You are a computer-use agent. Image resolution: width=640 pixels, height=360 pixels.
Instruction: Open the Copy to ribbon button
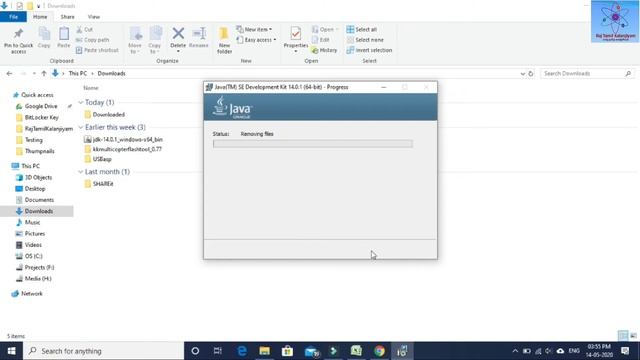coord(155,40)
